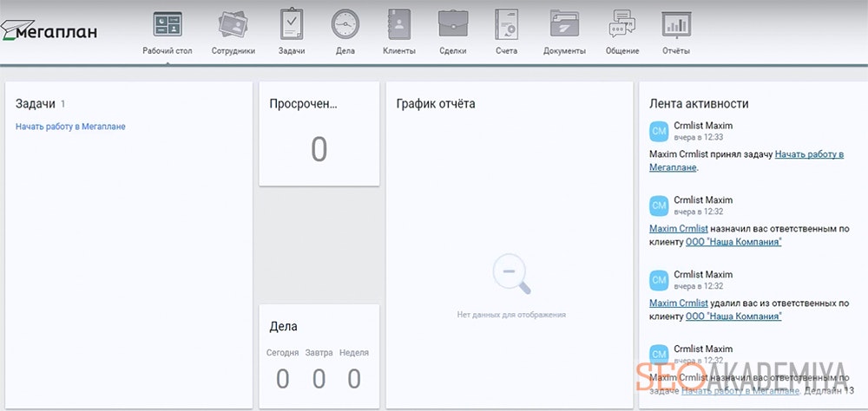Open task link Начать работу в Мегаплане in Задачи panel

point(70,127)
